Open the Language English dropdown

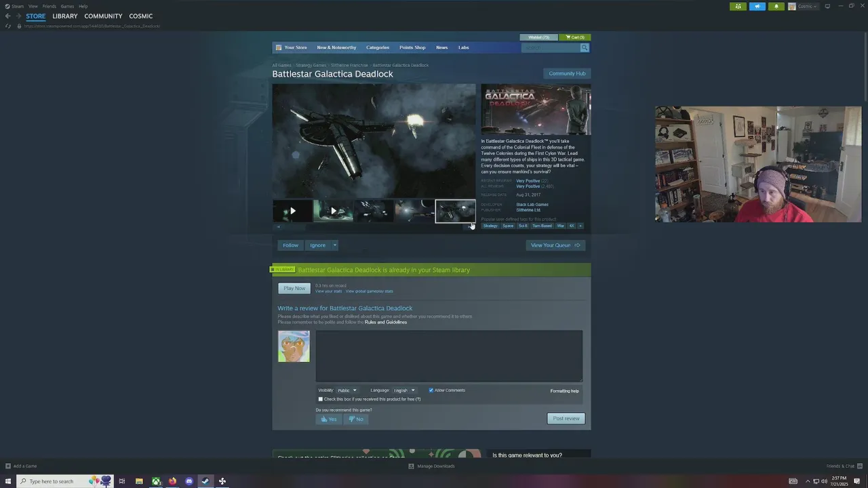tap(404, 390)
